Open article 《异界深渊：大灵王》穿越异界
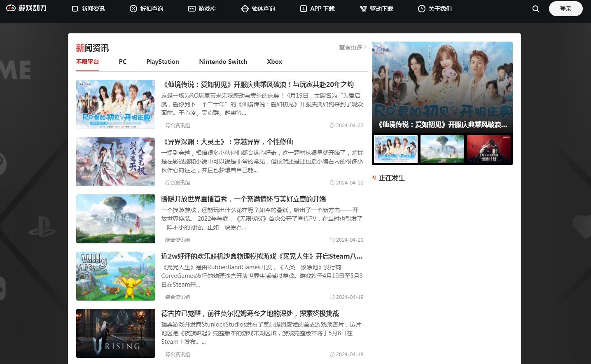Viewport: 591px width, 364px height. click(227, 142)
